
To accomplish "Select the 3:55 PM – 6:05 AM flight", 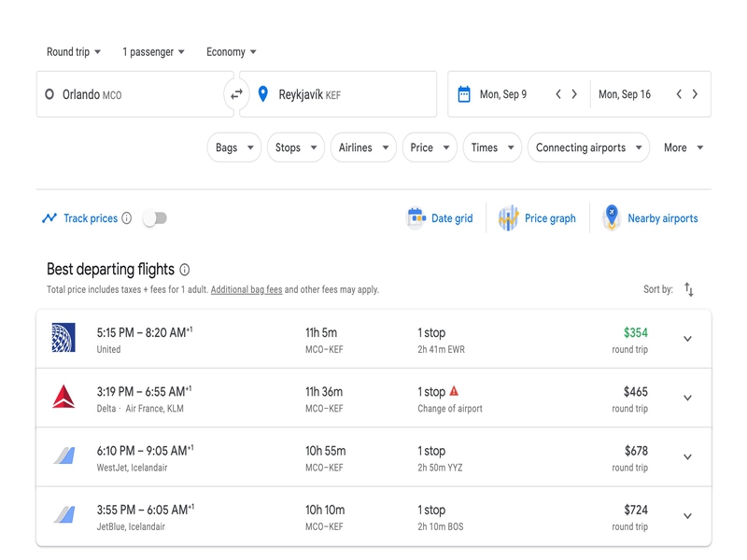I will 373,516.
